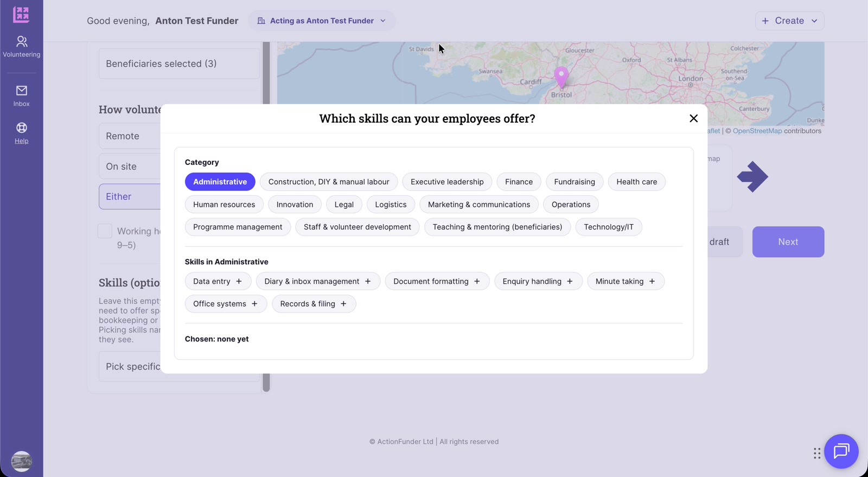The height and width of the screenshot is (477, 868).
Task: Select the Administrative category
Action: tap(220, 182)
